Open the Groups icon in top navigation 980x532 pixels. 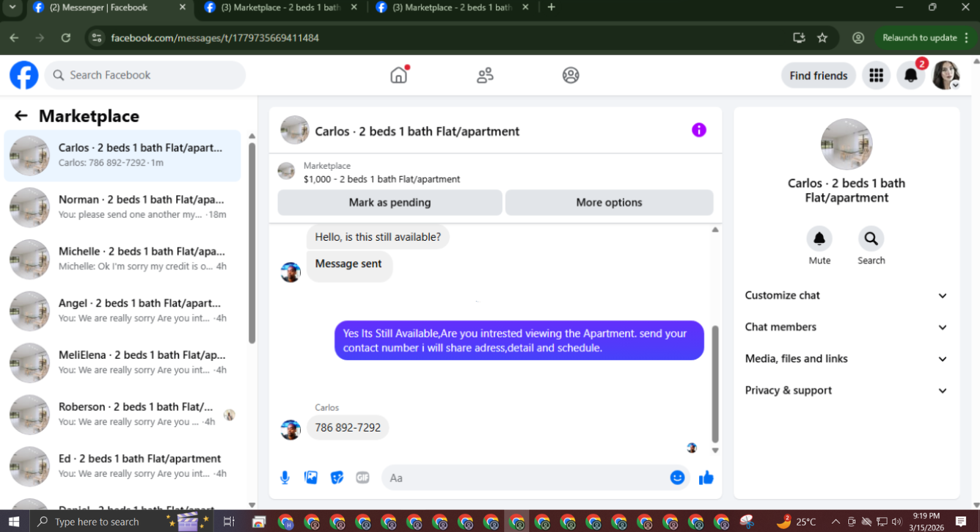point(571,75)
